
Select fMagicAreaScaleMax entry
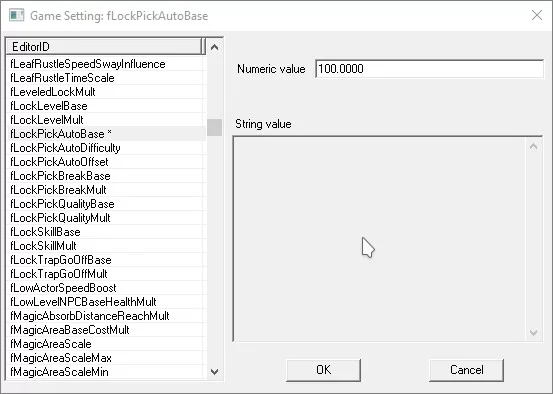(106, 358)
